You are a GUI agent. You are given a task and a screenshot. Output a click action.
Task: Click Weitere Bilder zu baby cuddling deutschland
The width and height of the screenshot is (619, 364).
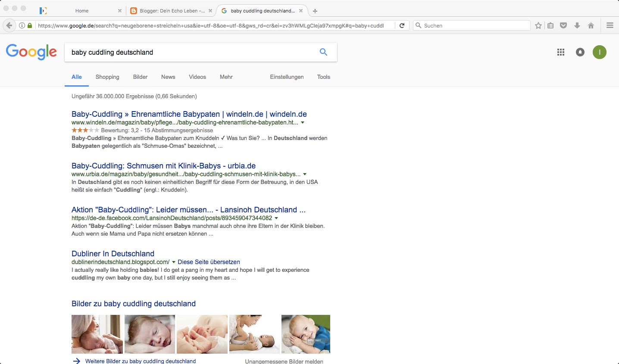[x=141, y=361]
